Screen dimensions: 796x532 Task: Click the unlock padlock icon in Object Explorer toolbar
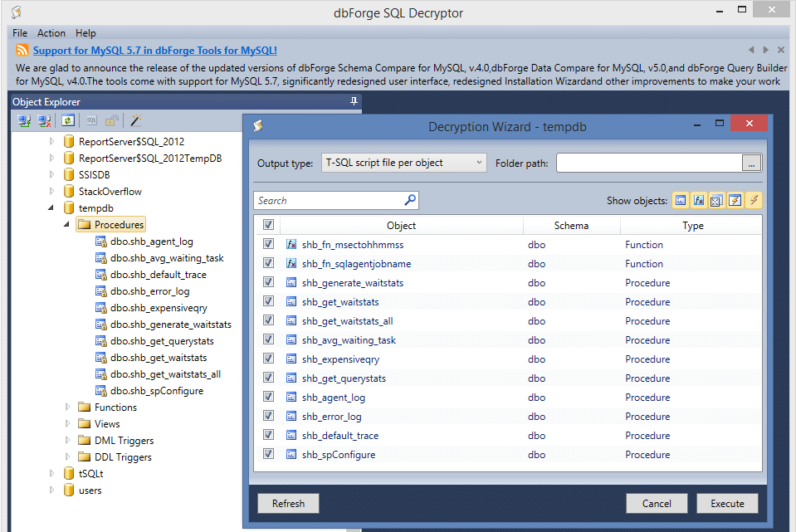[x=112, y=121]
